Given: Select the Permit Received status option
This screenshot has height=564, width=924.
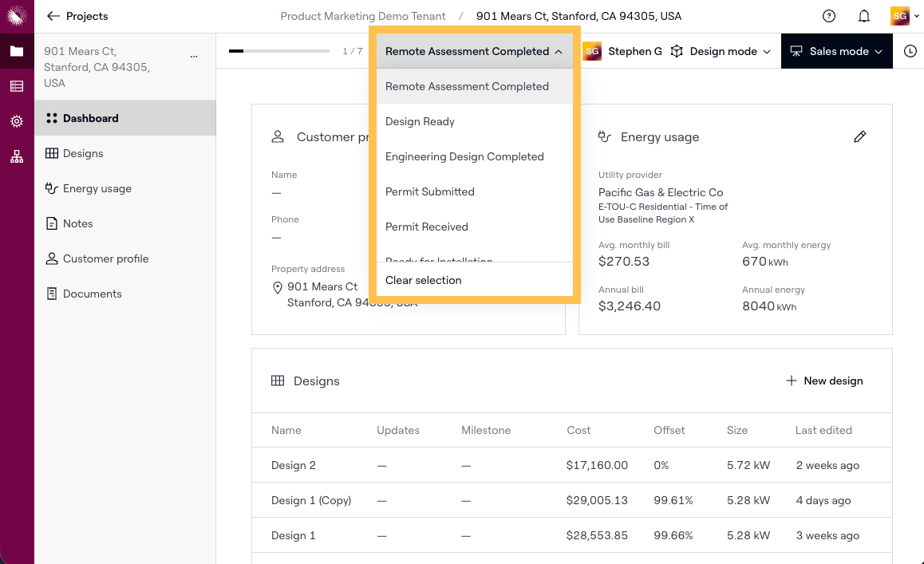Looking at the screenshot, I should (475, 227).
